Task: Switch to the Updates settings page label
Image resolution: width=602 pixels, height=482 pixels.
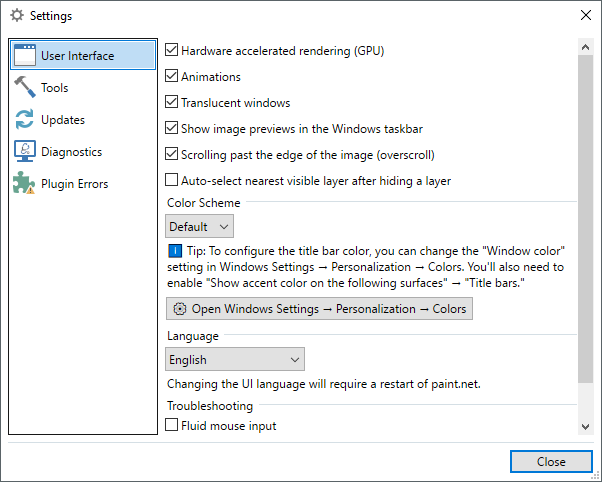Action: click(x=63, y=120)
